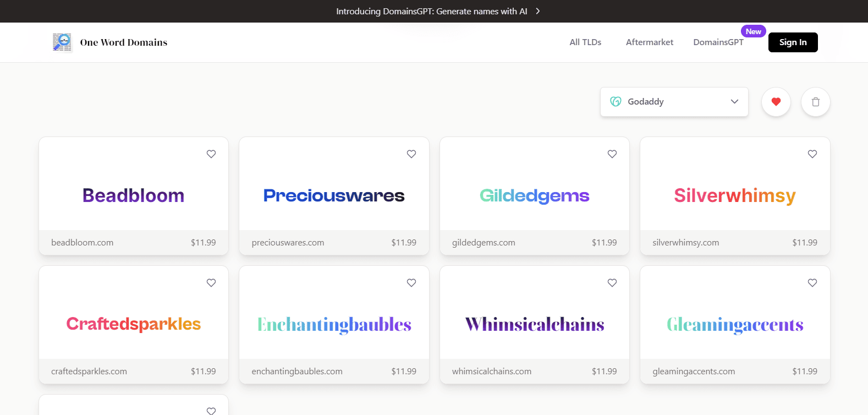
Task: Open the beadbloom.com domain link
Action: point(83,243)
